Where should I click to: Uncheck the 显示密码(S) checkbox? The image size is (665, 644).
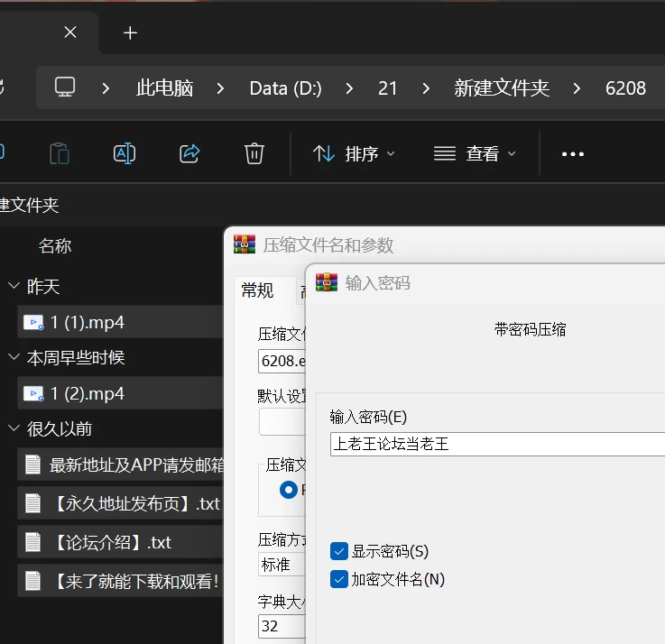339,551
